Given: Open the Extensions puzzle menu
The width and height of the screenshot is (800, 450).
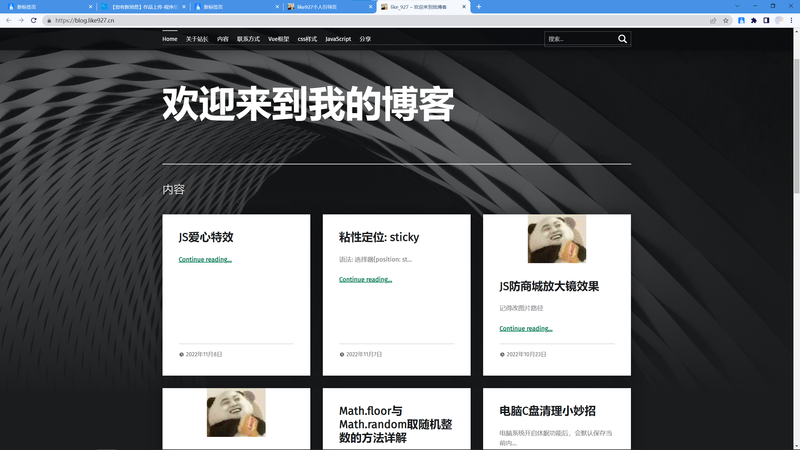Looking at the screenshot, I should 754,20.
